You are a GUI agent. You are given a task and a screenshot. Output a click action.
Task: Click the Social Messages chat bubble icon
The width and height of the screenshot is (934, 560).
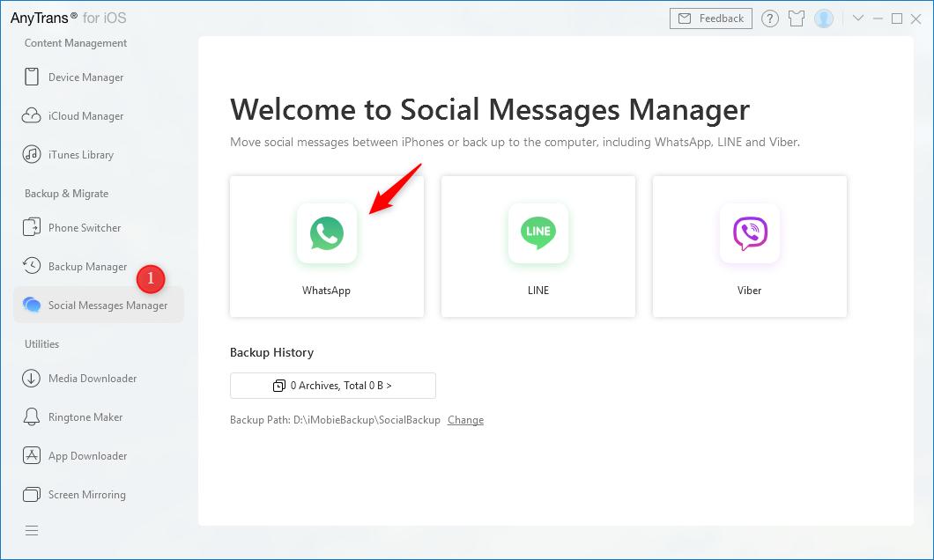pyautogui.click(x=32, y=305)
